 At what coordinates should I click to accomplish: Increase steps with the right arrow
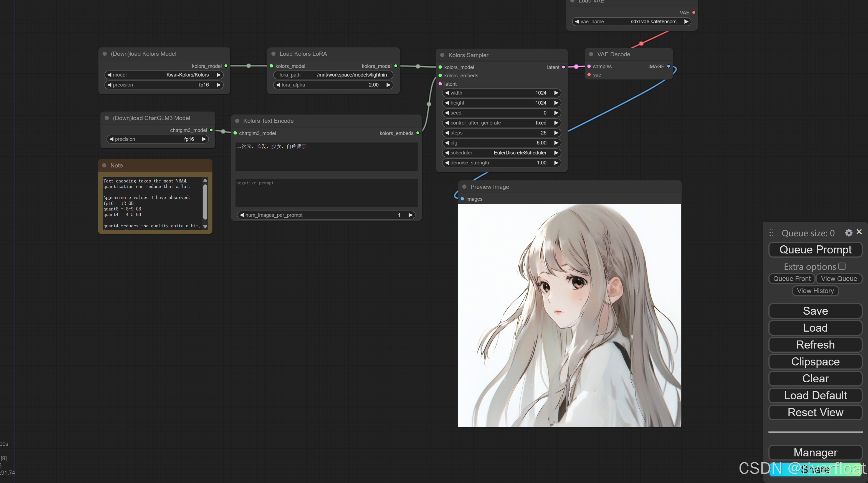(x=556, y=133)
